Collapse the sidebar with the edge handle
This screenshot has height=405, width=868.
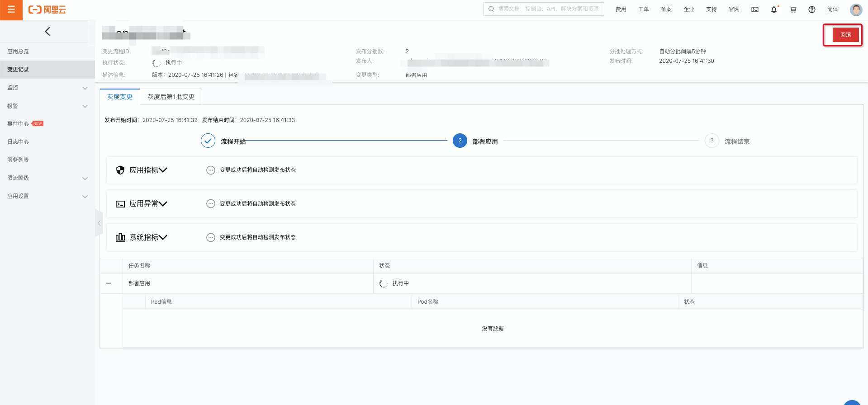click(x=99, y=223)
